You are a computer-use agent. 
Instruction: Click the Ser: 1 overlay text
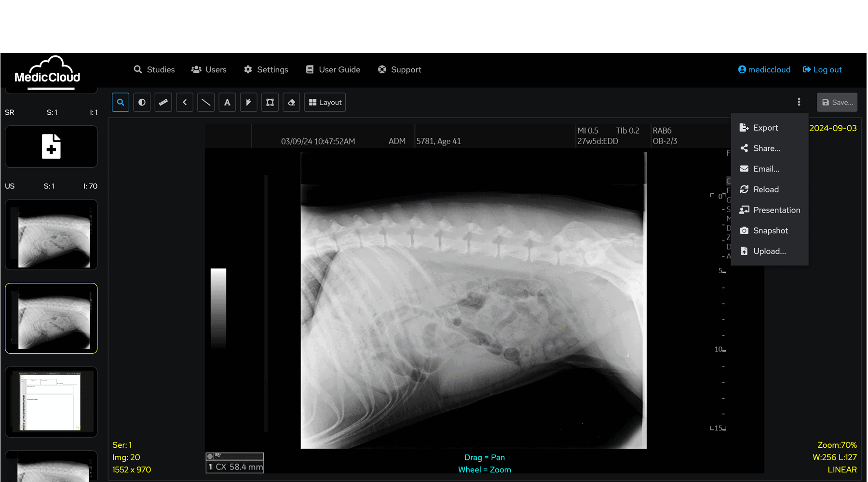tap(122, 445)
